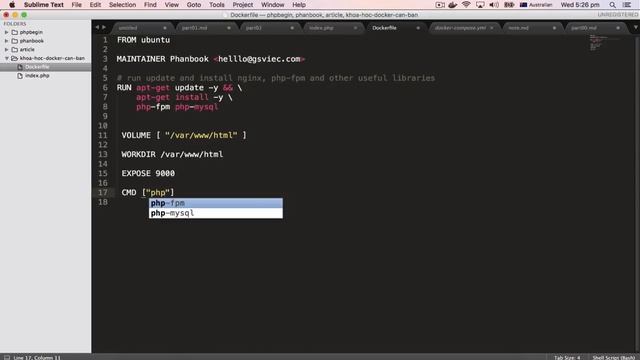Close the part02 tab
The width and height of the screenshot is (640, 360).
292,28
